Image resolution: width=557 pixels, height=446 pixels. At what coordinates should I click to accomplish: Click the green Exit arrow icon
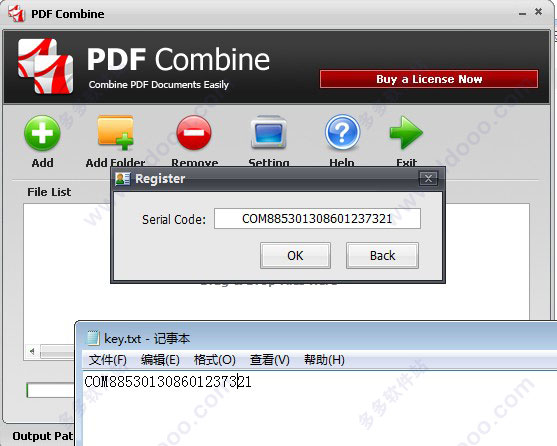point(406,132)
